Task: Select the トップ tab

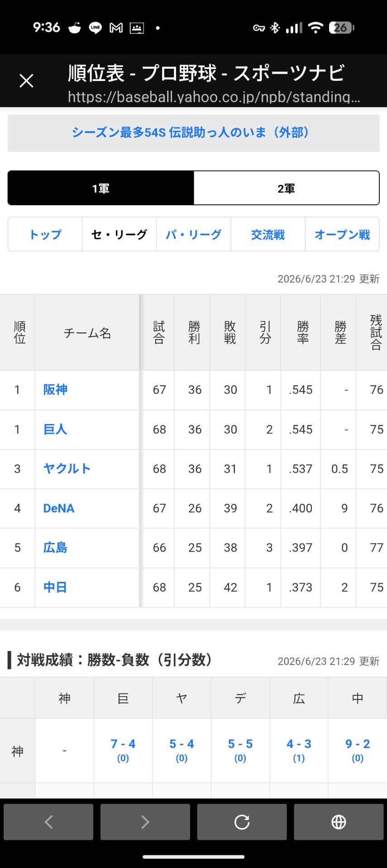Action: 45,234
